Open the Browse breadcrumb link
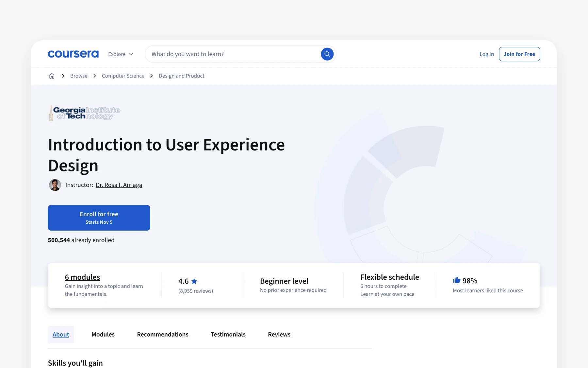The height and width of the screenshot is (368, 588). (79, 76)
